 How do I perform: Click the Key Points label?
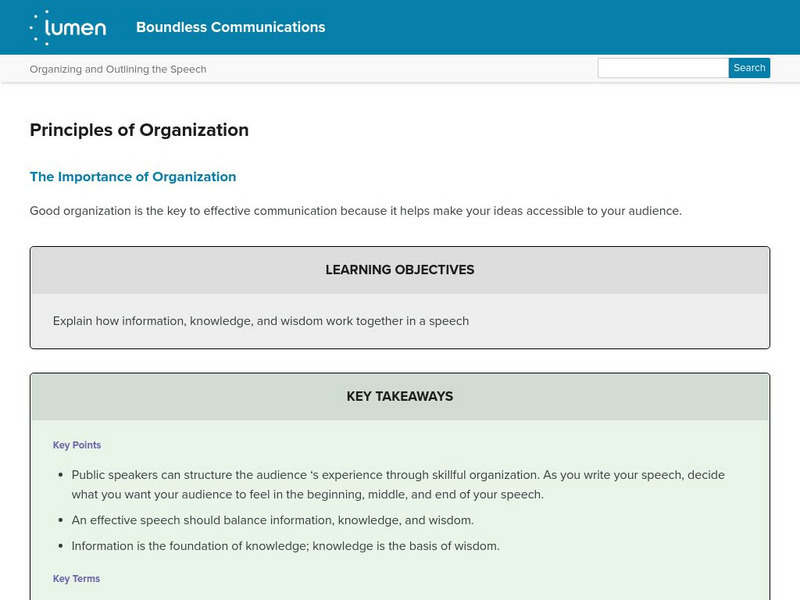(x=77, y=445)
